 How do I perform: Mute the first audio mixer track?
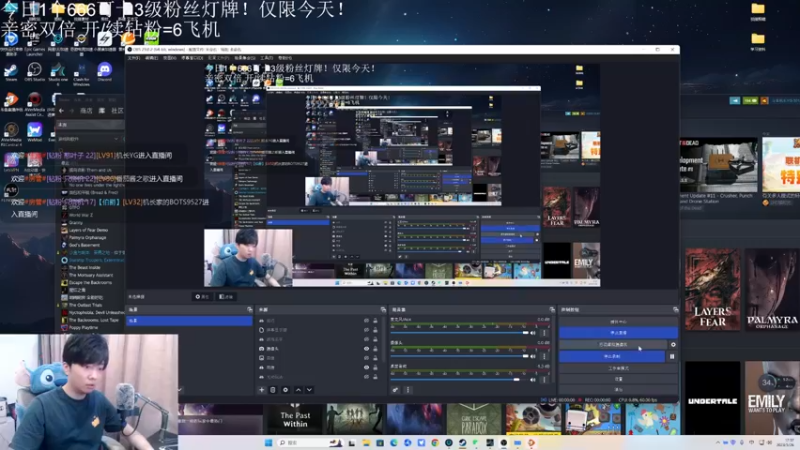pos(533,333)
